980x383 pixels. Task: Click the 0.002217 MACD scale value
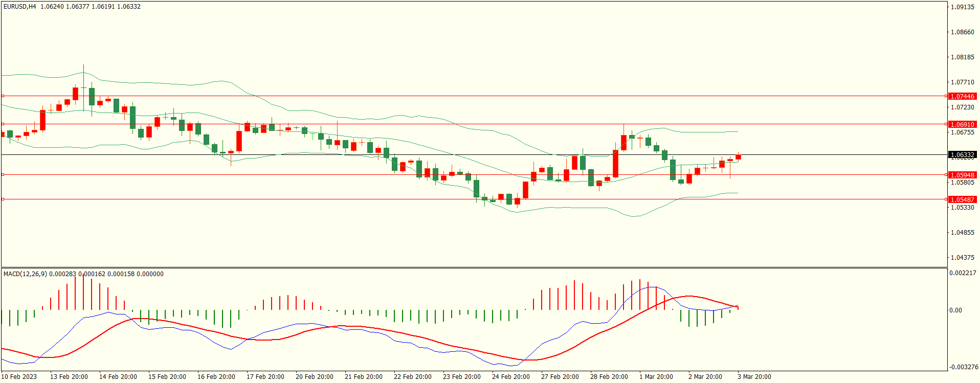click(963, 273)
